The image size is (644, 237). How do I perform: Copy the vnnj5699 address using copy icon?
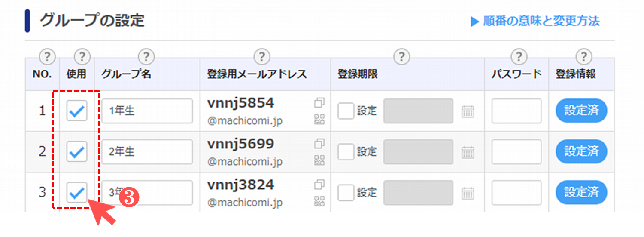coord(319,144)
